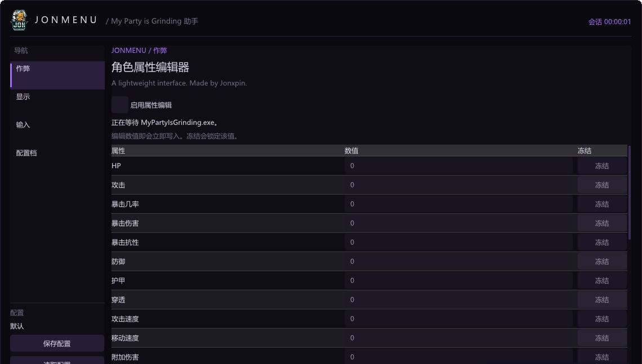Select the 攻击速度 value field
Viewport: 642px width, 364px height.
coord(458,318)
